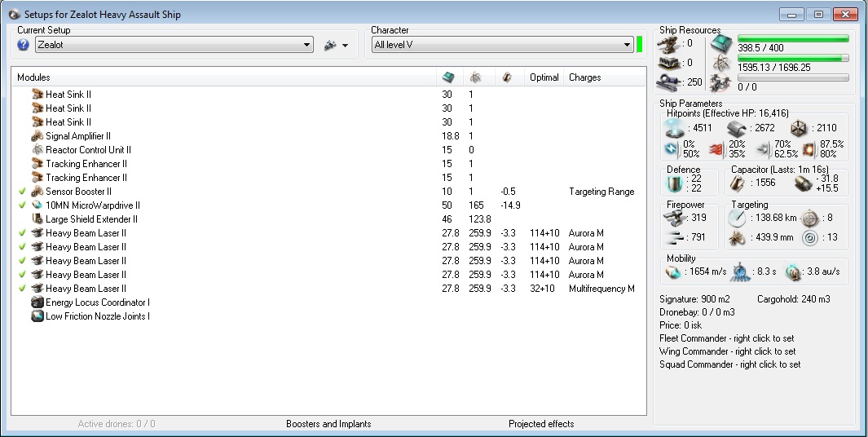Sort by the Modules column header
The image size is (868, 437).
click(224, 77)
